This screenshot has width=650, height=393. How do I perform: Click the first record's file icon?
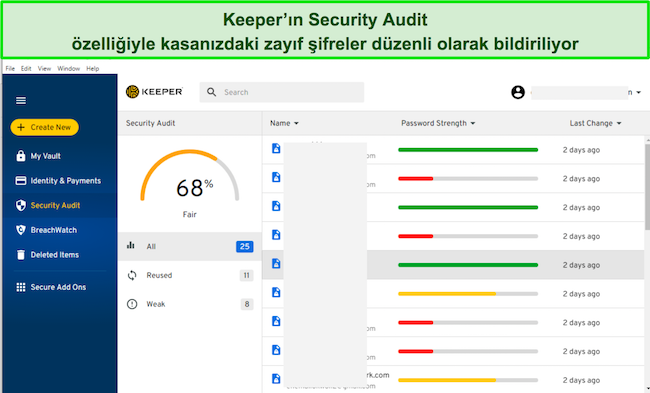click(276, 148)
